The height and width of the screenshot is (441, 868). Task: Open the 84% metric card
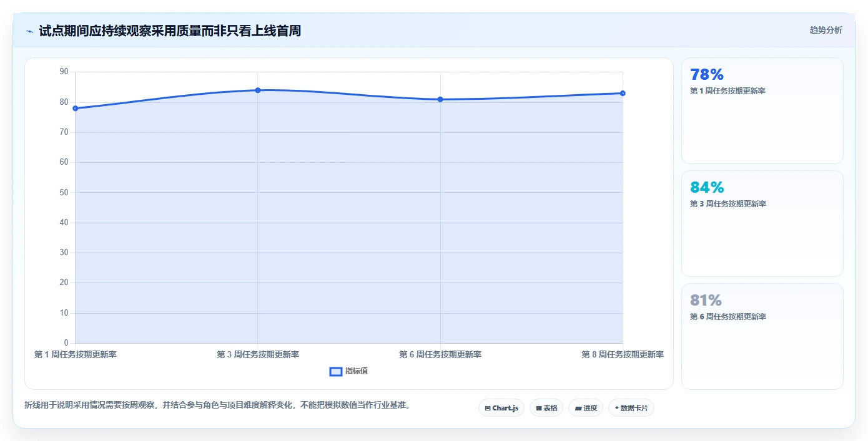[762, 223]
